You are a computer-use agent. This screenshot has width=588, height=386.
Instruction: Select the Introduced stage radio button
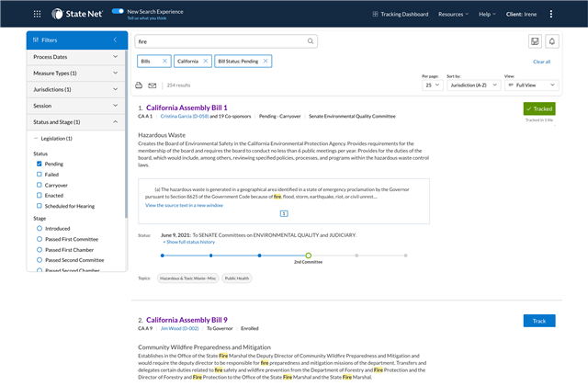coord(40,228)
